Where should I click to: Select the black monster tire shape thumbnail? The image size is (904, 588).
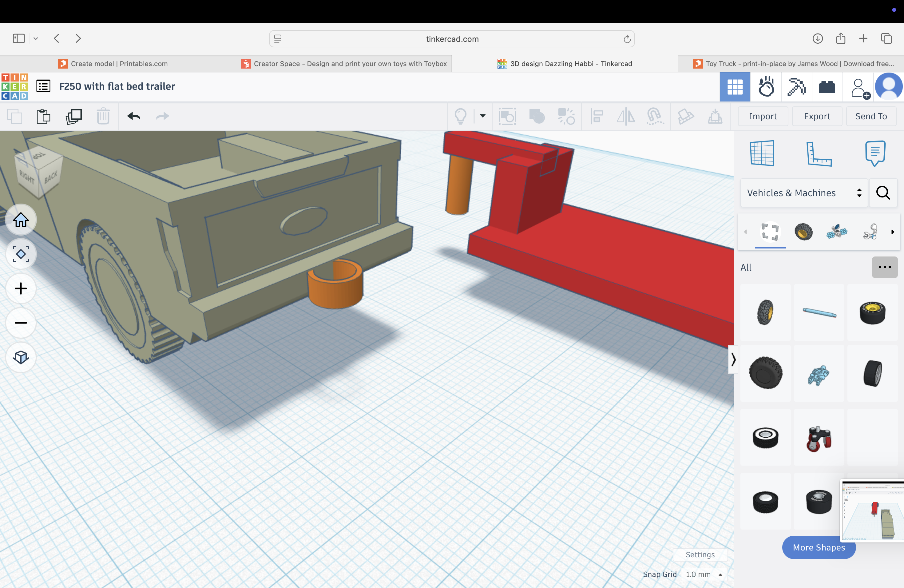765,373
